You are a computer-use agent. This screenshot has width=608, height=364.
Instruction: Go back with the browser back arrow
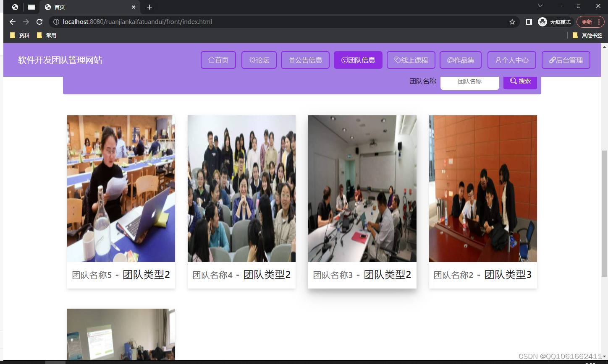(x=13, y=22)
